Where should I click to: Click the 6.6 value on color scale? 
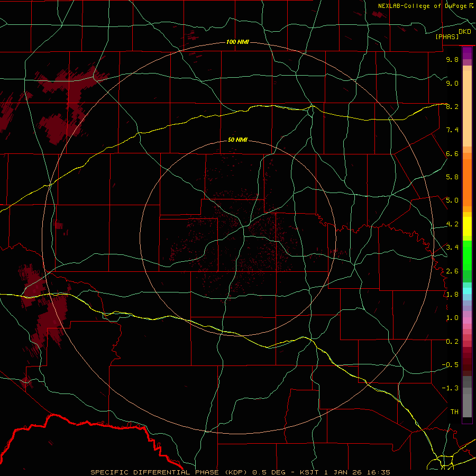pyautogui.click(x=452, y=153)
